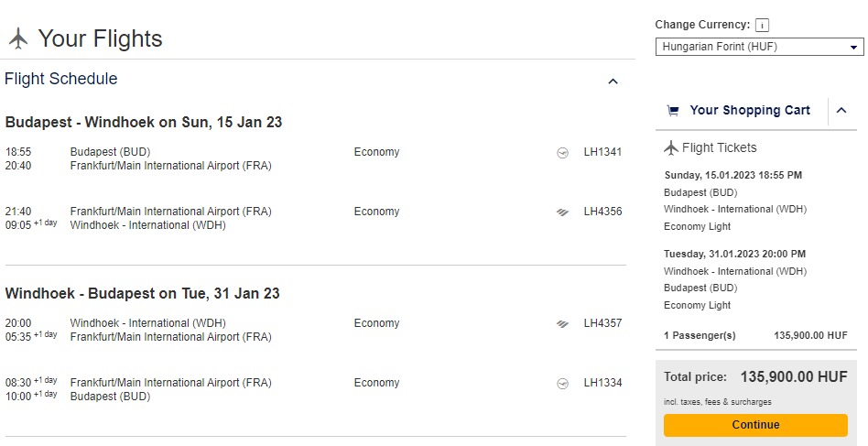Click flight number LH4357
Viewport: 868px width, 446px height.
pyautogui.click(x=602, y=323)
